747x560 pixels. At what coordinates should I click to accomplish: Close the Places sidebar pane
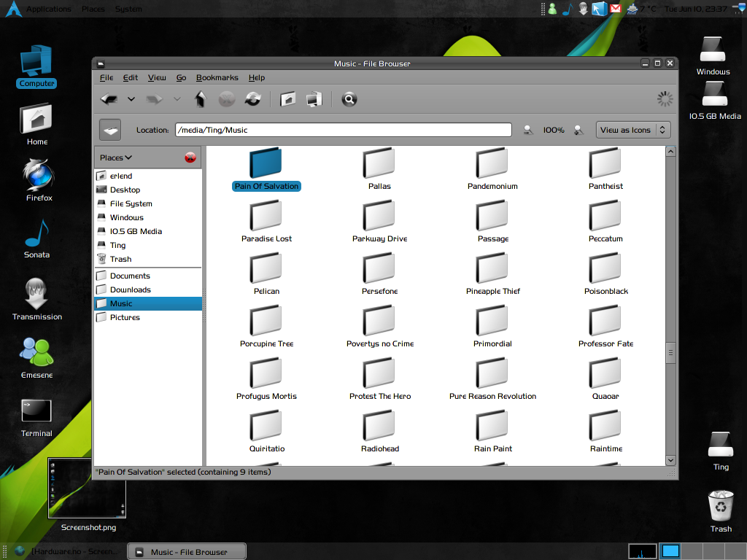click(190, 157)
